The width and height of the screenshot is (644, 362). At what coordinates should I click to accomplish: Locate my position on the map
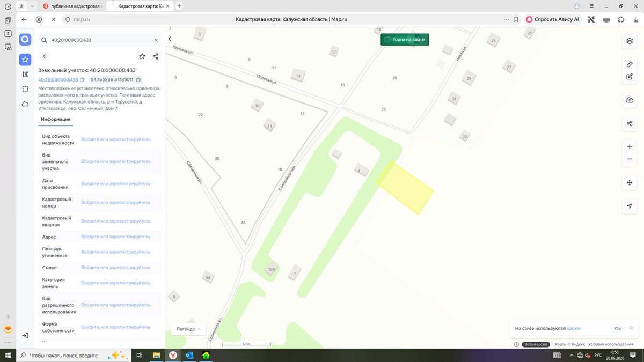tap(630, 206)
